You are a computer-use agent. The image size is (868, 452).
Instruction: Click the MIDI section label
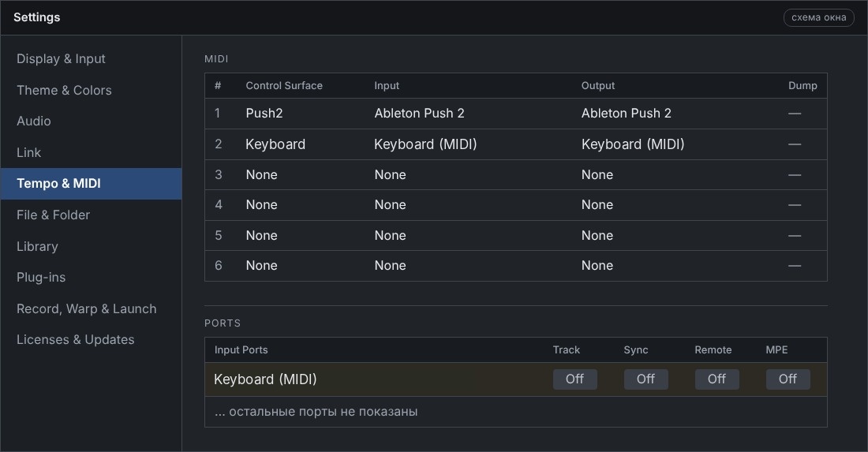[216, 58]
